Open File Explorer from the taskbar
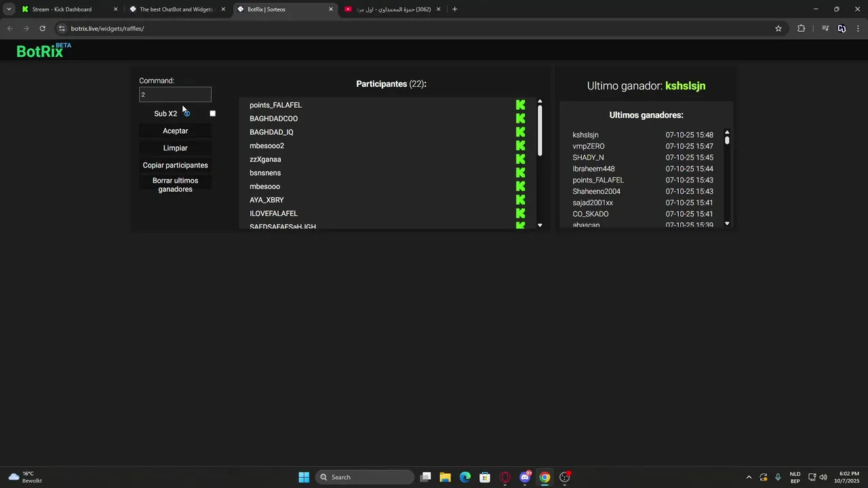The height and width of the screenshot is (488, 868). point(445,477)
